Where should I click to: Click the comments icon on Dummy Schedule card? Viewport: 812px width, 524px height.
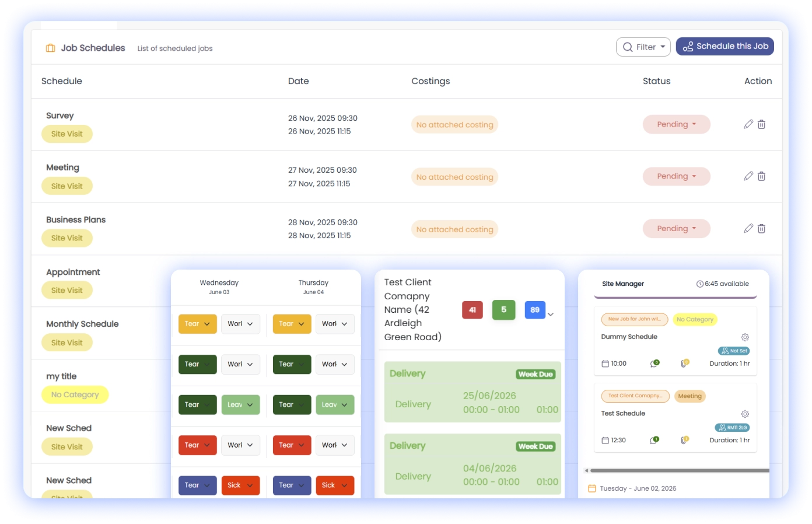654,364
